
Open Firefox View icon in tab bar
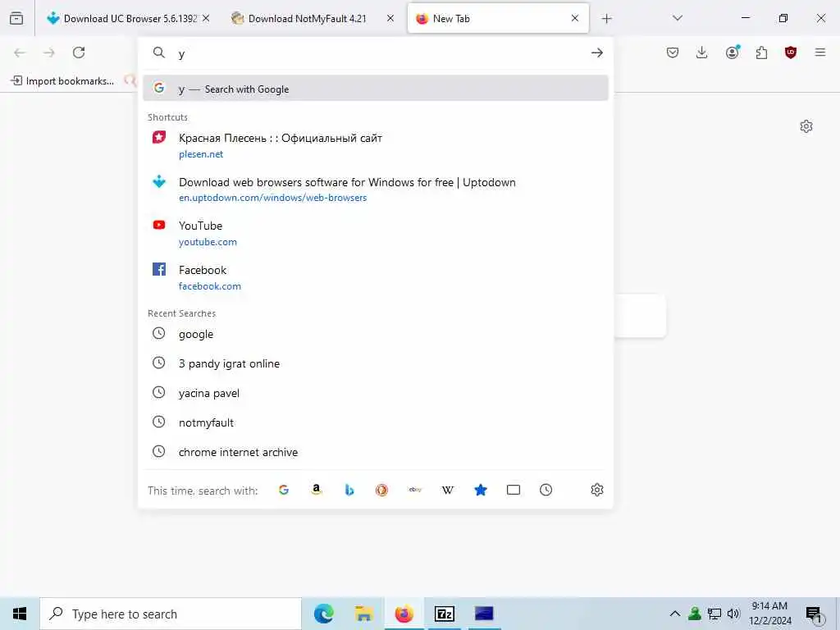tap(16, 18)
